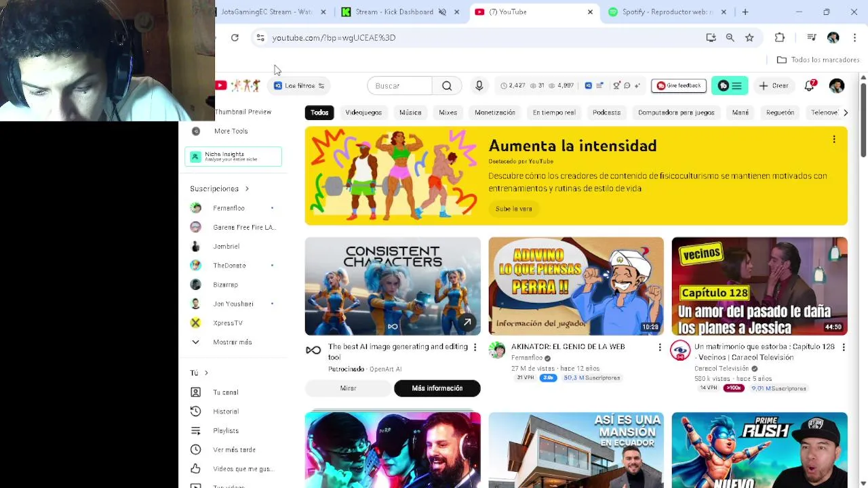Viewport: 868px width, 488px height.
Task: Select Computadora para juegos chip
Action: 676,113
